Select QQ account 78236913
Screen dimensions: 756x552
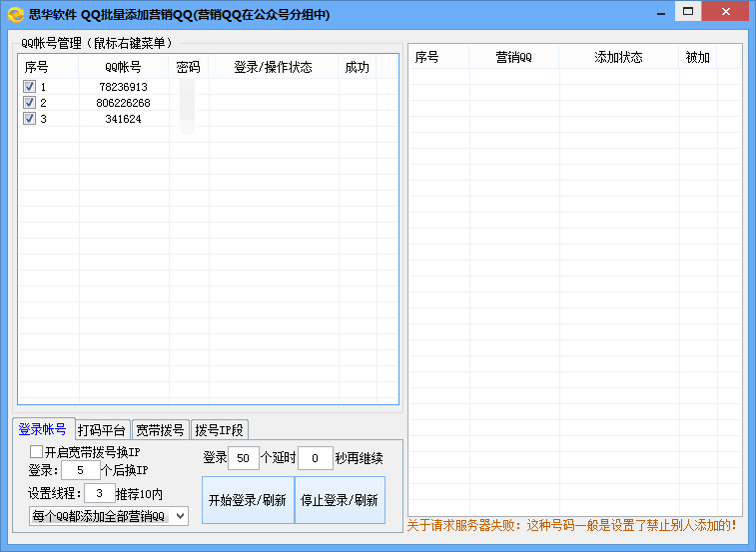[124, 87]
